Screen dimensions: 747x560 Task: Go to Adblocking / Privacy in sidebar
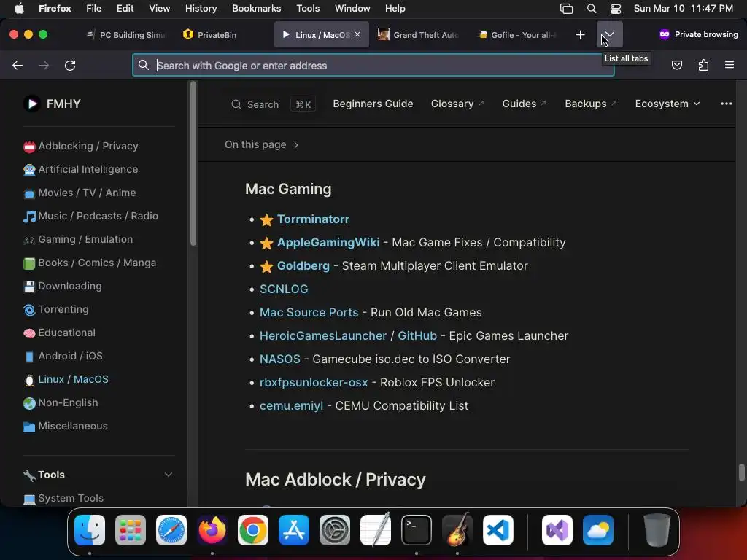click(x=88, y=146)
